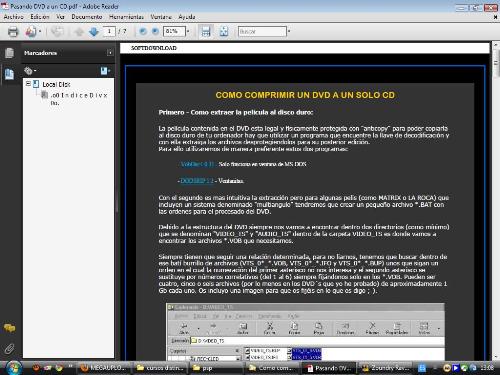Open the Edición menu

pos(40,17)
